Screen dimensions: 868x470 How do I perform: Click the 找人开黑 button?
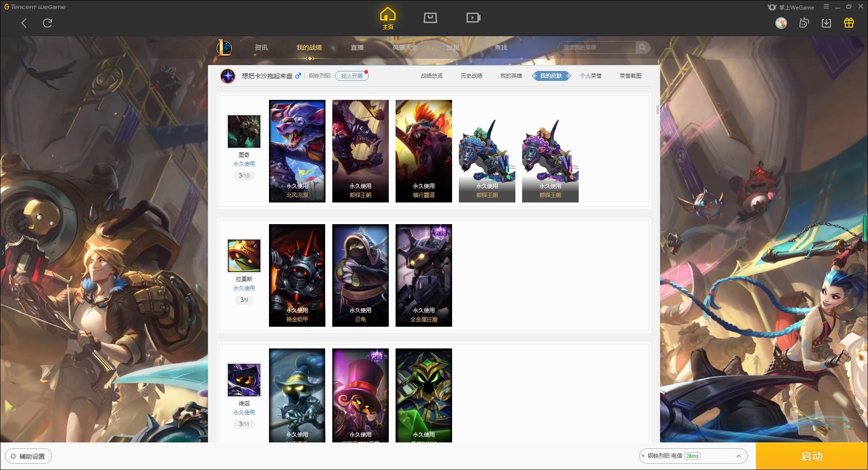coord(352,76)
